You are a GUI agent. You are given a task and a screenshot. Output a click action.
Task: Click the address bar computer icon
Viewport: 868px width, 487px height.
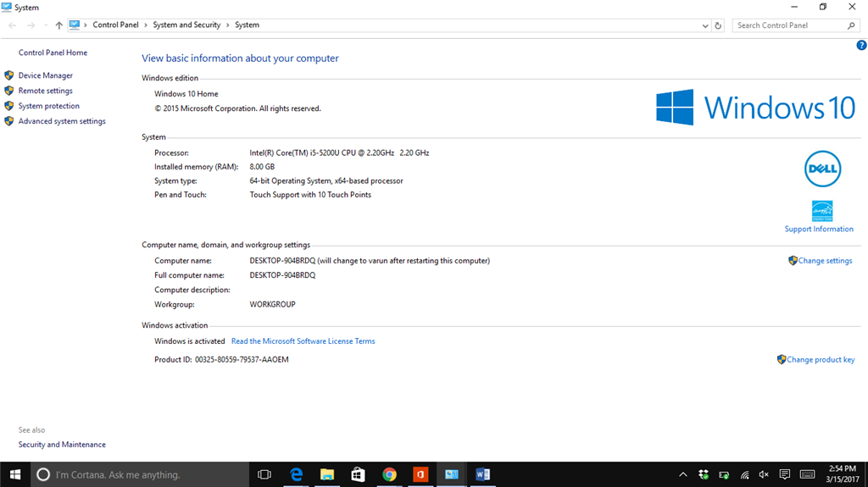pyautogui.click(x=75, y=25)
